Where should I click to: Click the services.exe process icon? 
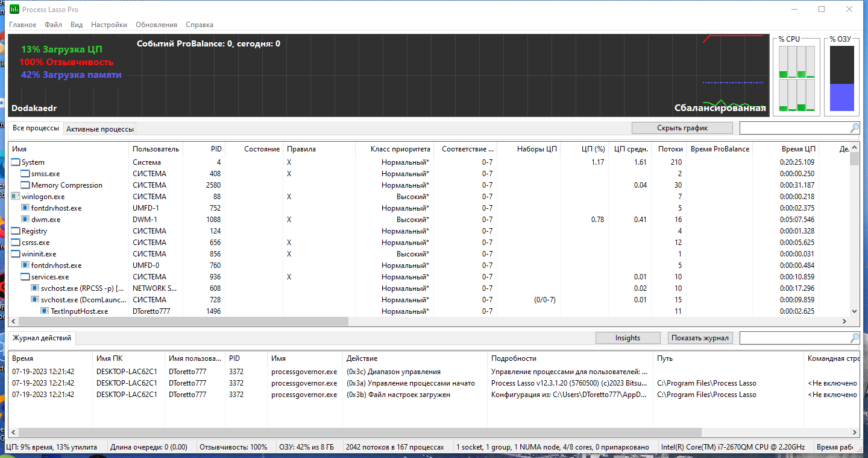[25, 277]
